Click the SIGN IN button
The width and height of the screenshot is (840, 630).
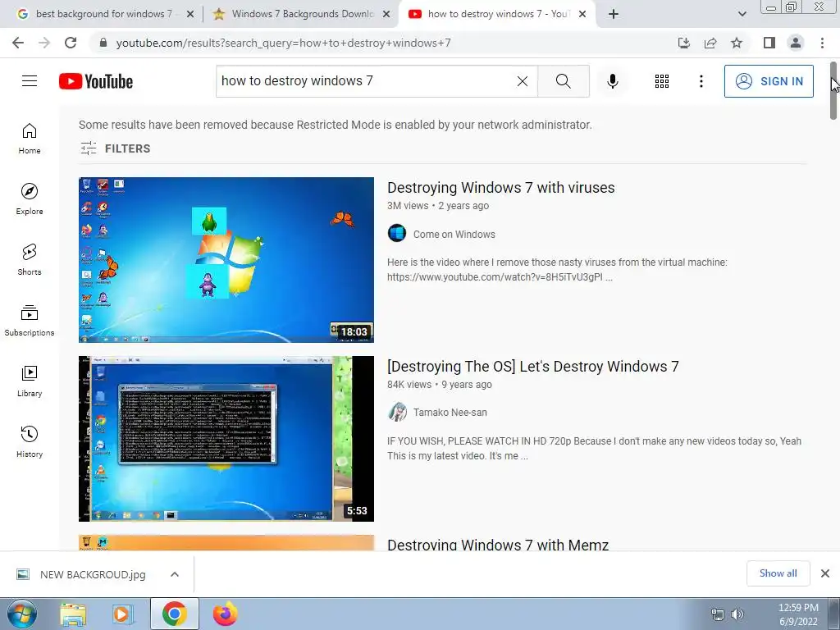click(769, 81)
